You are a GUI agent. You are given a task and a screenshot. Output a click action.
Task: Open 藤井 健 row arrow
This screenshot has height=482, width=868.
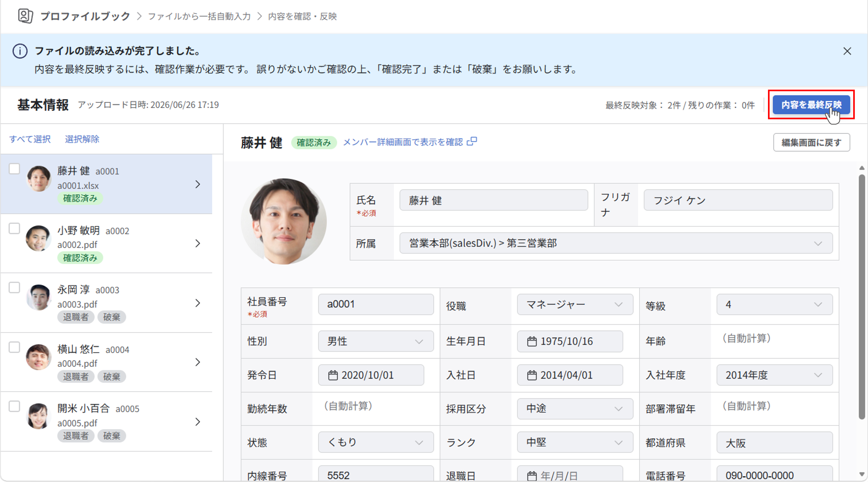(x=198, y=184)
